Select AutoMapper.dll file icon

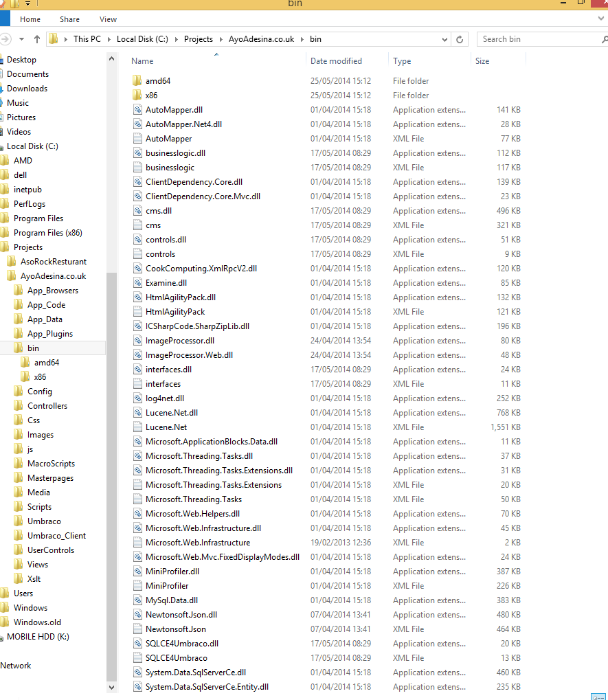137,110
